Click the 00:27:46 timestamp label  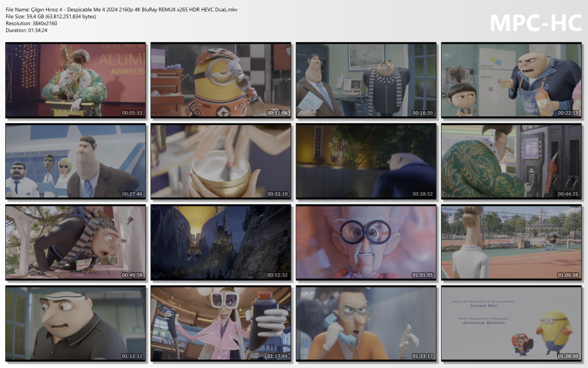coord(132,194)
